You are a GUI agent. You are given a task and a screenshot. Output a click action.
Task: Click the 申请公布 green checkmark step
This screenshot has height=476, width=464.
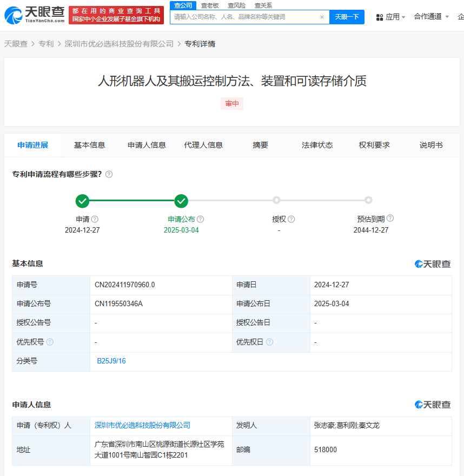[181, 201]
